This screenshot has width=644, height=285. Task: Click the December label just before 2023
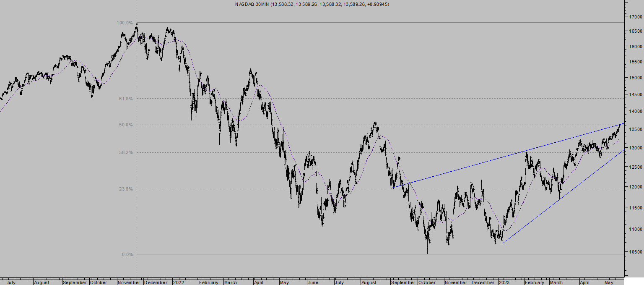point(482,282)
